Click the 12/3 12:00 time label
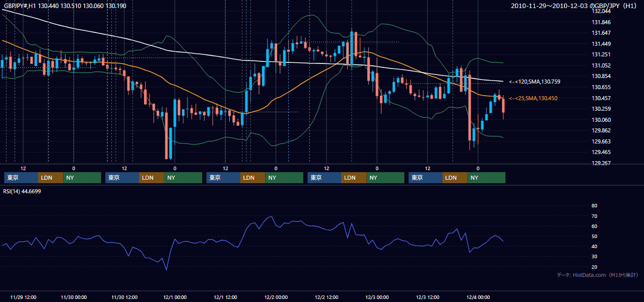 click(x=428, y=297)
